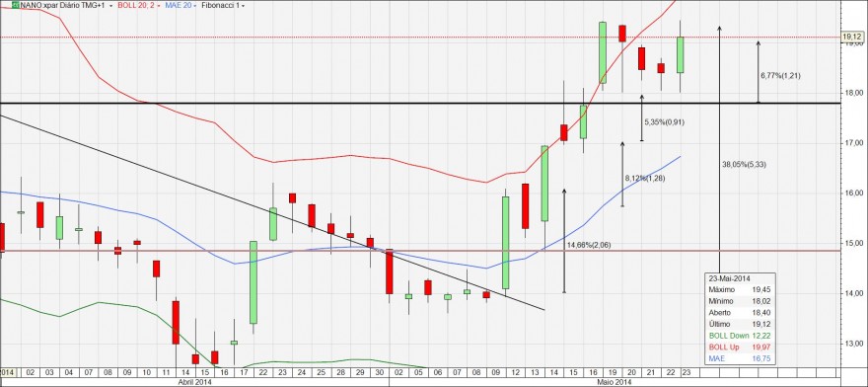Viewport: 868px width, 387px height.
Task: Select the descending black trendline
Action: coord(272,213)
